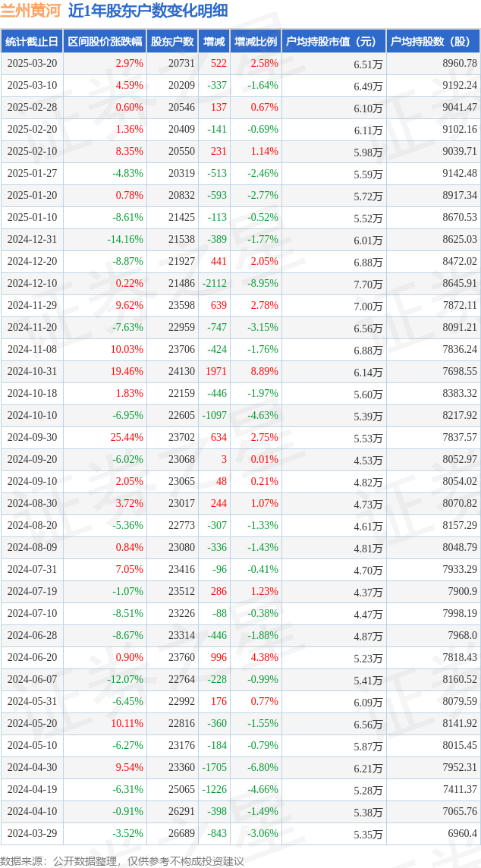Click the 统计截止日 column header
This screenshot has height=868, width=481.
[x=32, y=42]
